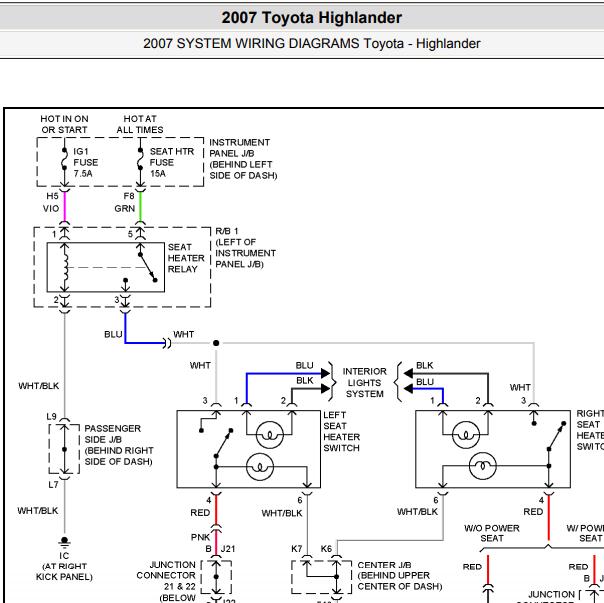Click the relay coil symbol

click(x=65, y=267)
